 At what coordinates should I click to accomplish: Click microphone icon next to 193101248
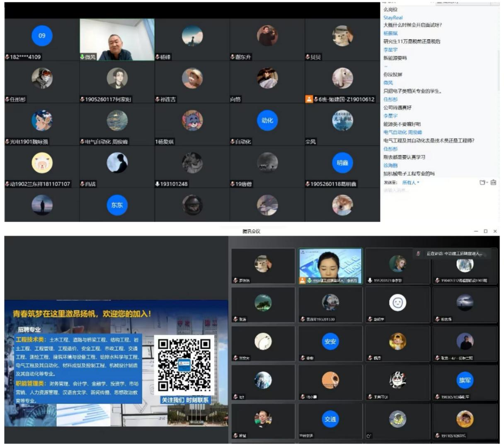tap(157, 184)
